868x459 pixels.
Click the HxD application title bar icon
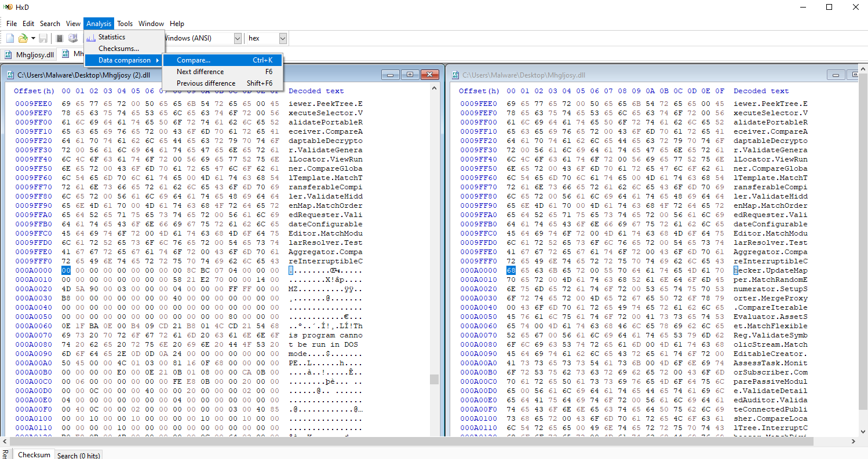pos(8,7)
